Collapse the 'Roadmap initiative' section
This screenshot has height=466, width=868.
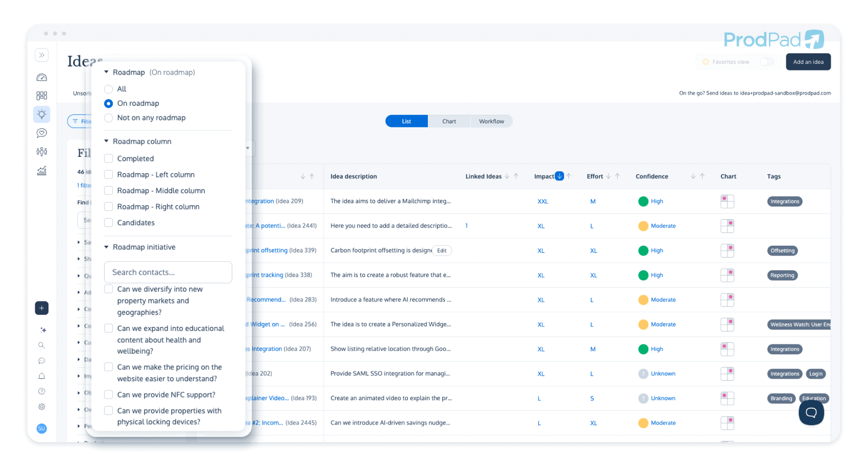tap(106, 247)
